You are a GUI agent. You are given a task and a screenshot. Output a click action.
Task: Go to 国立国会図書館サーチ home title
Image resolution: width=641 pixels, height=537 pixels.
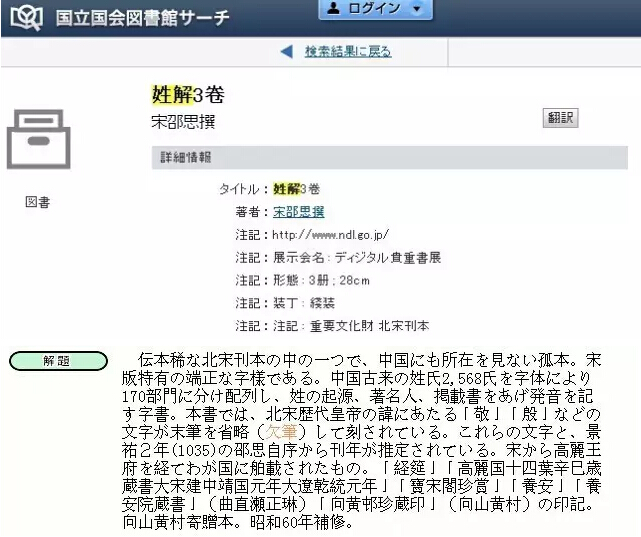pos(142,18)
